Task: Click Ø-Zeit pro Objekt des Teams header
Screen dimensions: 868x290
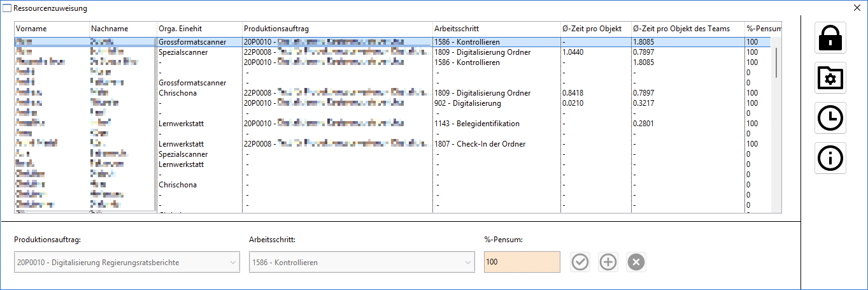Action: tap(687, 29)
